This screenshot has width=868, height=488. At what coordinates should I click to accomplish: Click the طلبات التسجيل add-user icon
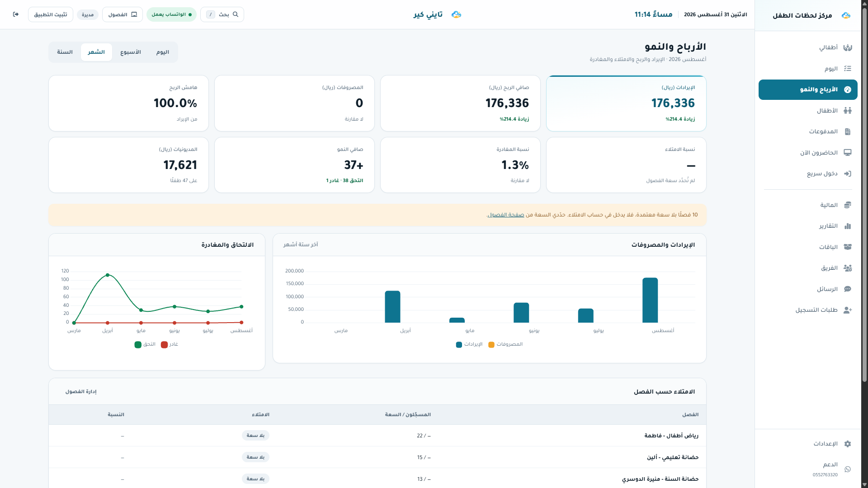point(848,310)
